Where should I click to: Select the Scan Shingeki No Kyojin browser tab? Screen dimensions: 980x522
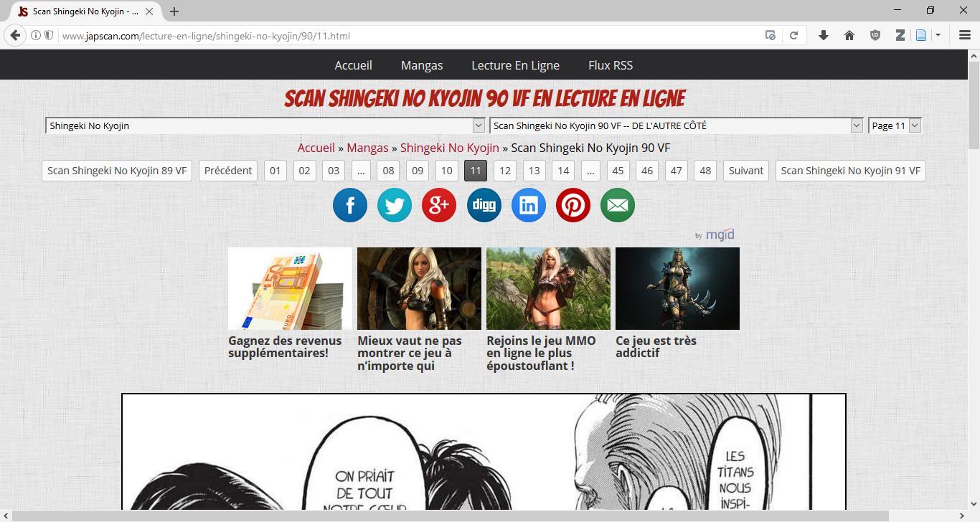pyautogui.click(x=86, y=11)
